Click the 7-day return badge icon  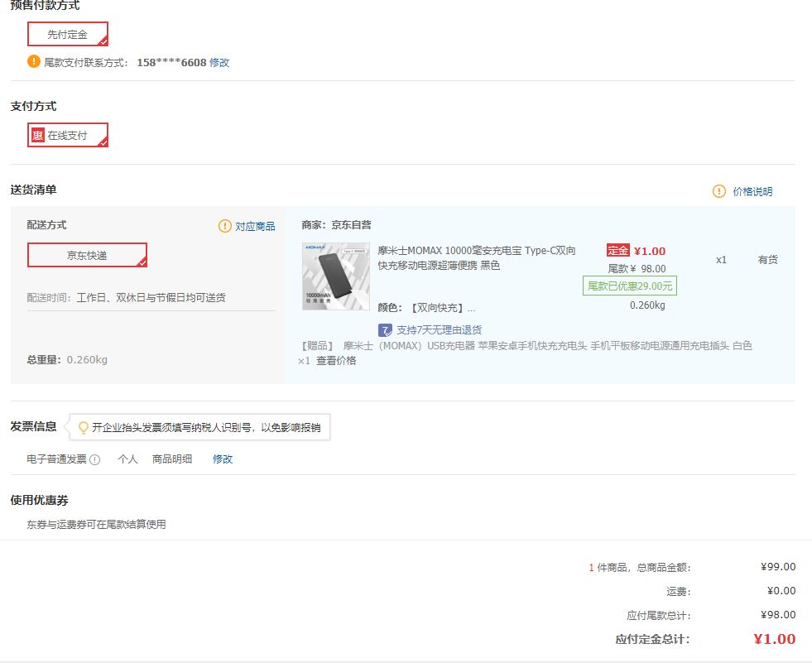pyautogui.click(x=385, y=330)
